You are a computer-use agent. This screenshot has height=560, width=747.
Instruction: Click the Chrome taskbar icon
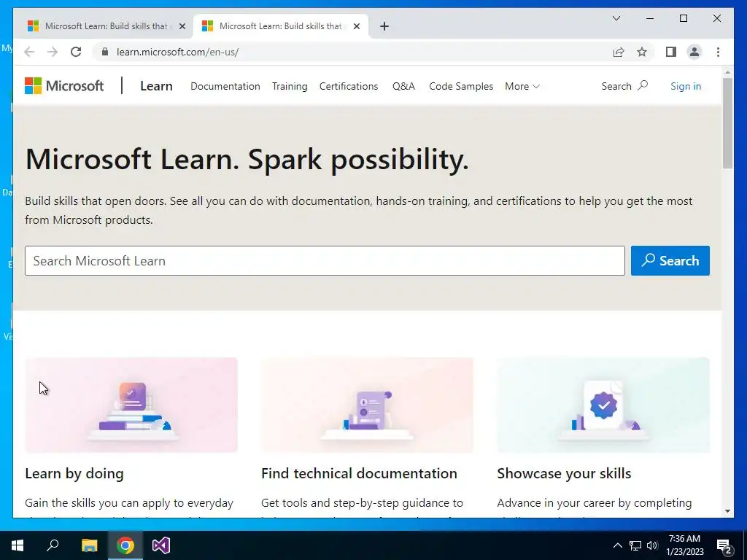125,545
